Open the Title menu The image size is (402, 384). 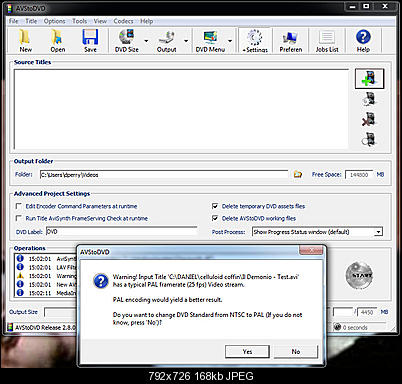pos(31,21)
